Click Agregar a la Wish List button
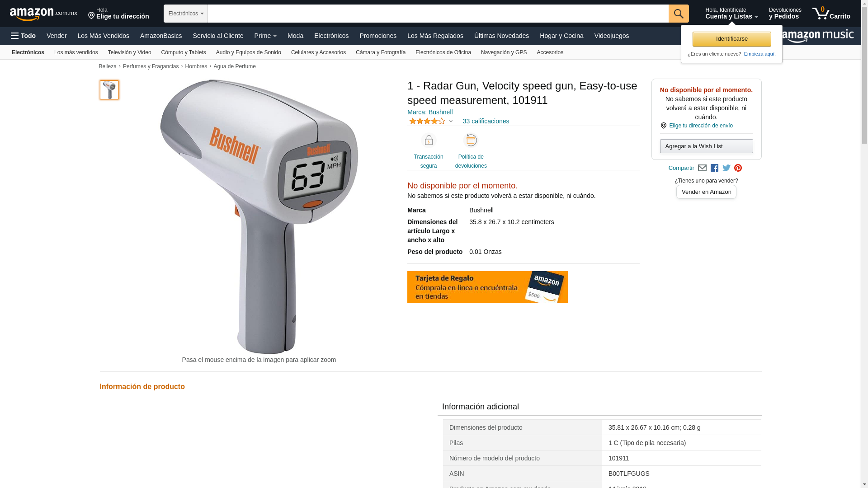This screenshot has height=488, width=868. coord(706,146)
